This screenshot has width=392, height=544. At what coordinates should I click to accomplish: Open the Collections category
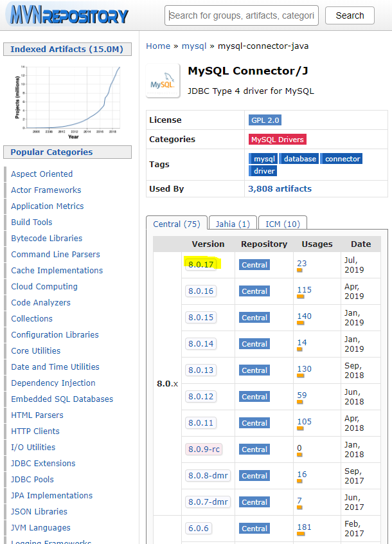[32, 318]
